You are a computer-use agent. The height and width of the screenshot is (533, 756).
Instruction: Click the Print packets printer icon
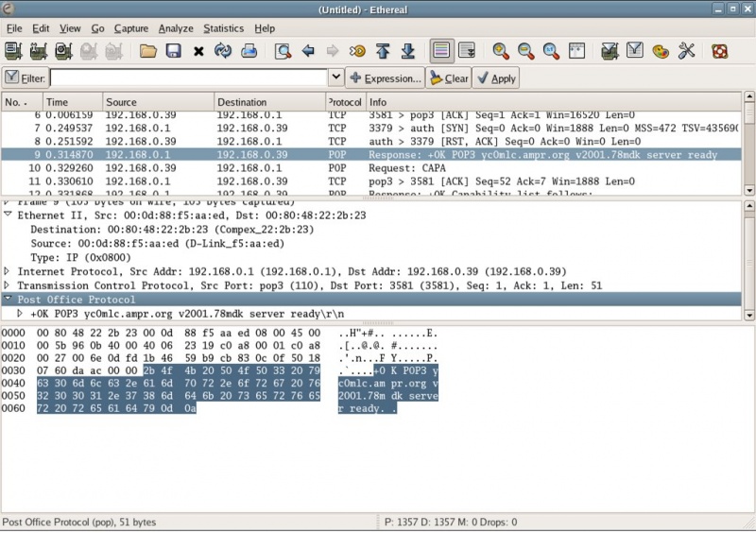pyautogui.click(x=249, y=51)
